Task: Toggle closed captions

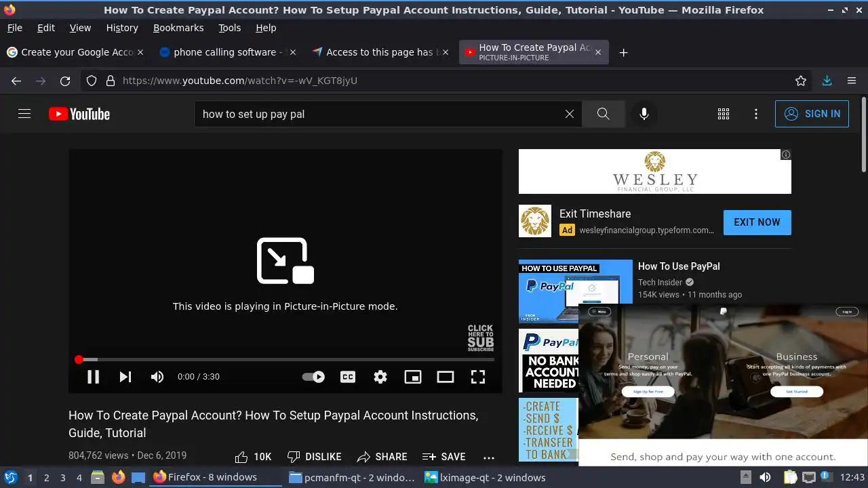Action: point(348,377)
